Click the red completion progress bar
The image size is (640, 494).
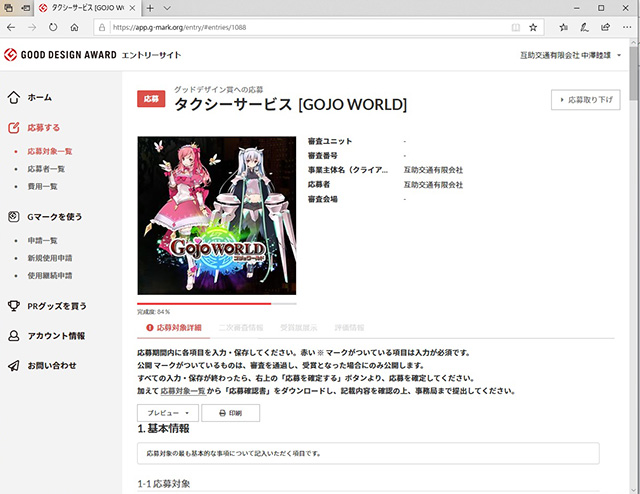pyautogui.click(x=204, y=302)
